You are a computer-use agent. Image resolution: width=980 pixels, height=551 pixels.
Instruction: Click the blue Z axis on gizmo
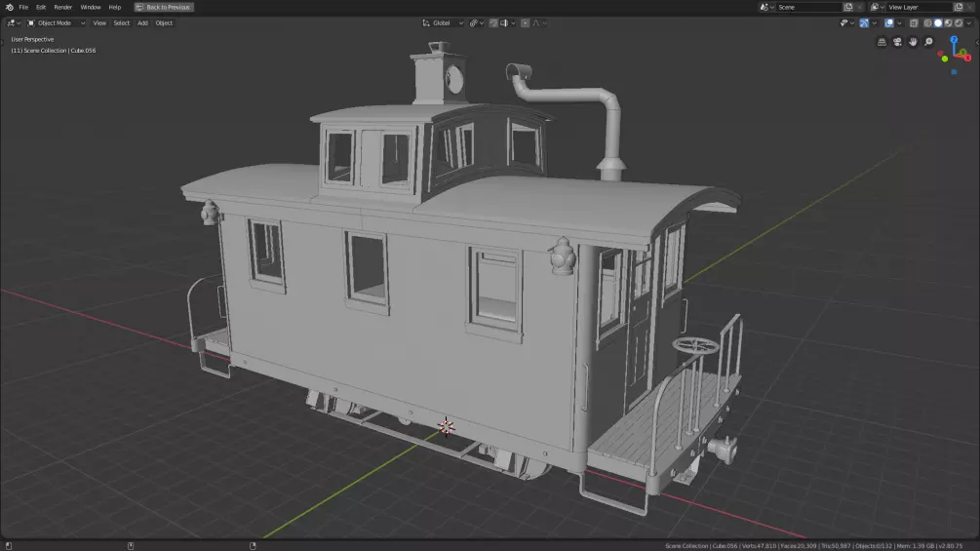(954, 39)
